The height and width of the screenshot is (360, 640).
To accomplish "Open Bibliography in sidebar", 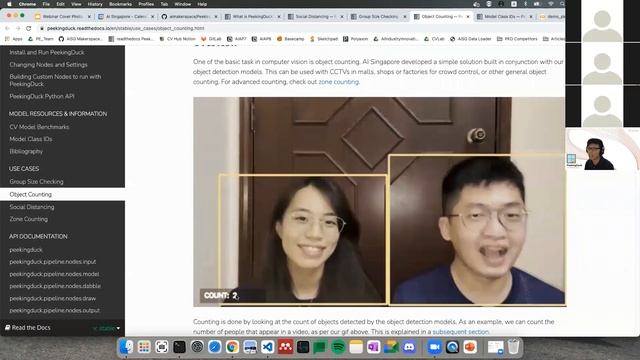I will pos(26,151).
